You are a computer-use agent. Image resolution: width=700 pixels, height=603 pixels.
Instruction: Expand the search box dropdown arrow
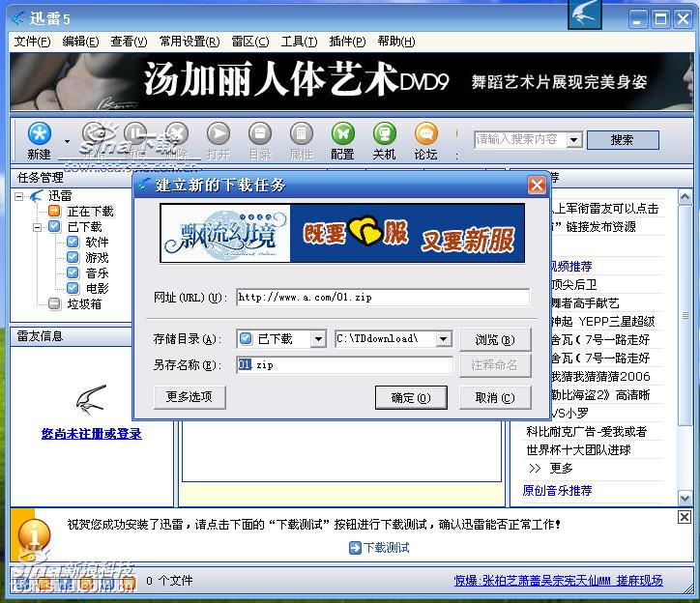pyautogui.click(x=574, y=140)
